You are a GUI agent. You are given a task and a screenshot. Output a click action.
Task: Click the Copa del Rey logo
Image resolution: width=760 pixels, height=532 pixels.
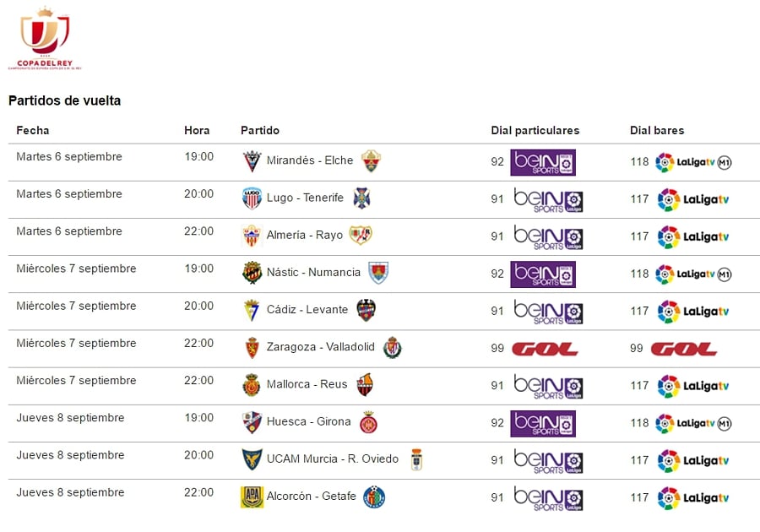click(x=44, y=38)
